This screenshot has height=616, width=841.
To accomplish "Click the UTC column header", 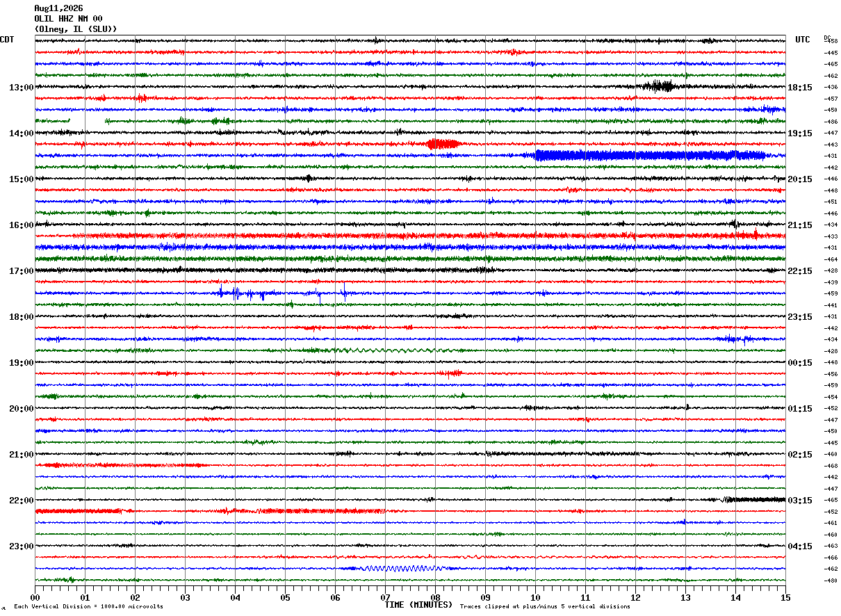I will point(803,40).
